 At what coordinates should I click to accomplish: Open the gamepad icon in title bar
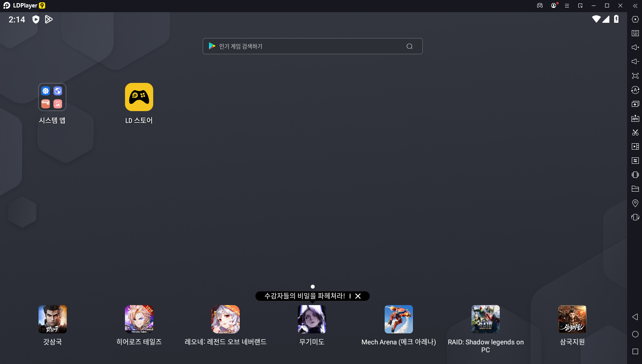[x=540, y=5]
